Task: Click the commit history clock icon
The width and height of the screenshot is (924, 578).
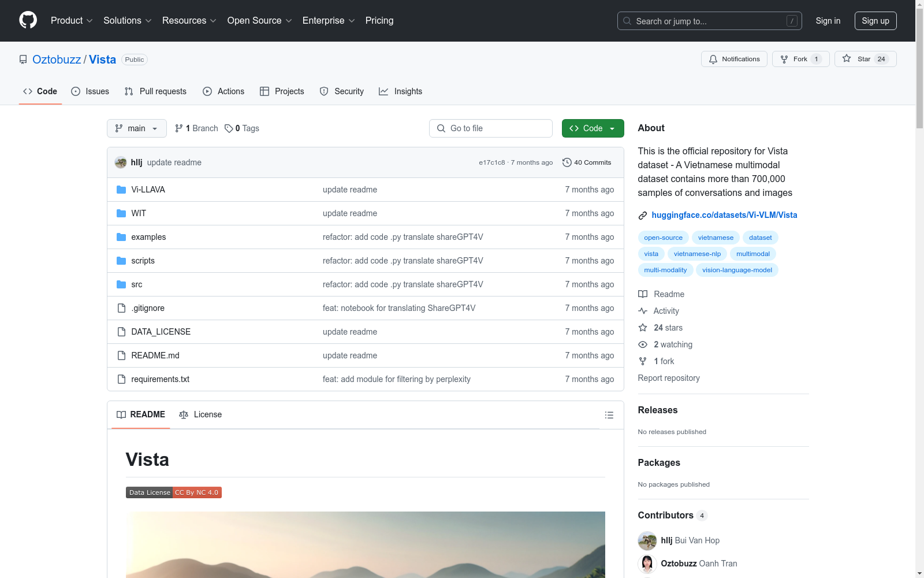Action: tap(567, 162)
